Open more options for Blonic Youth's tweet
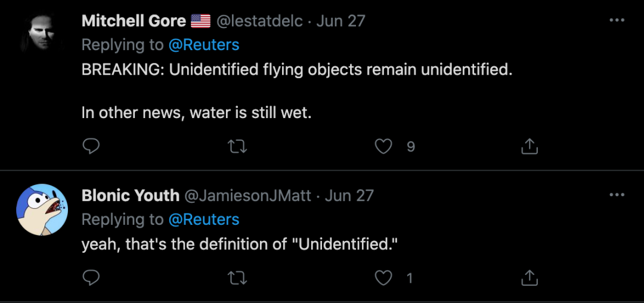 (617, 195)
